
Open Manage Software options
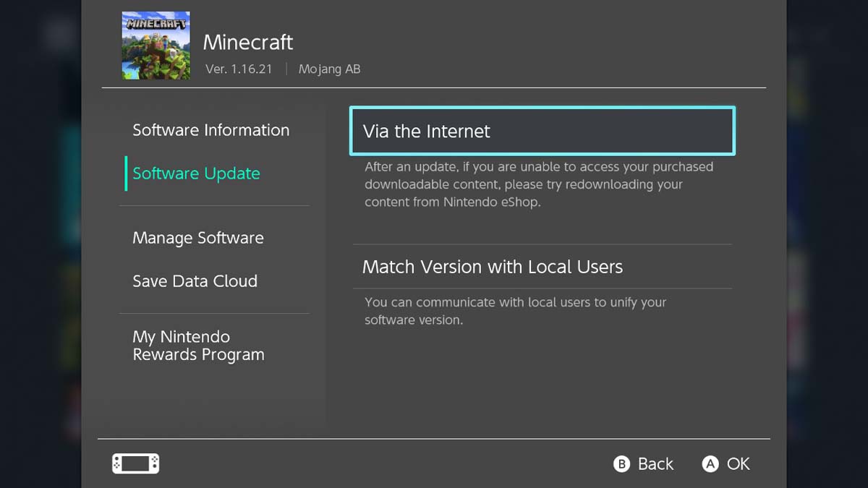point(197,238)
